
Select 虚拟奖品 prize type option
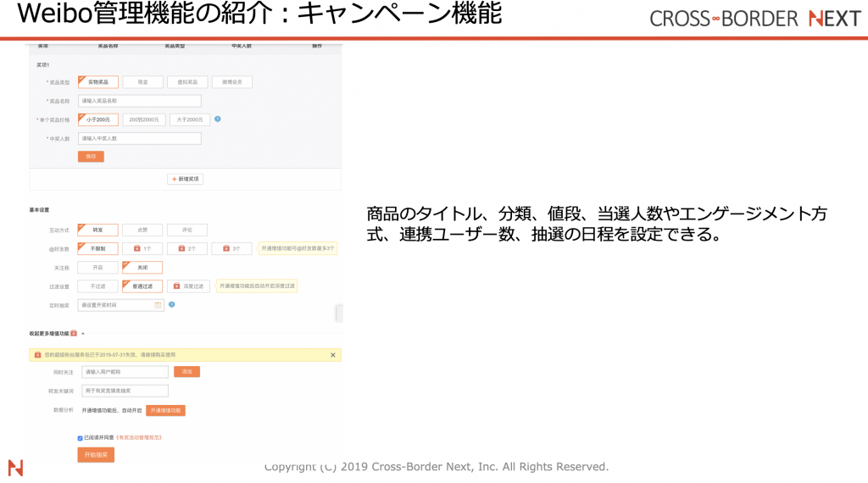(x=187, y=82)
